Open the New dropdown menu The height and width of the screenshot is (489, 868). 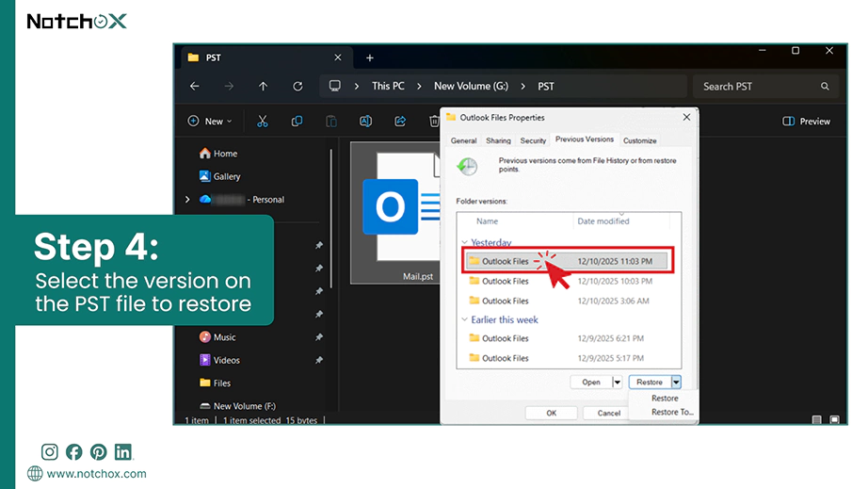click(210, 122)
